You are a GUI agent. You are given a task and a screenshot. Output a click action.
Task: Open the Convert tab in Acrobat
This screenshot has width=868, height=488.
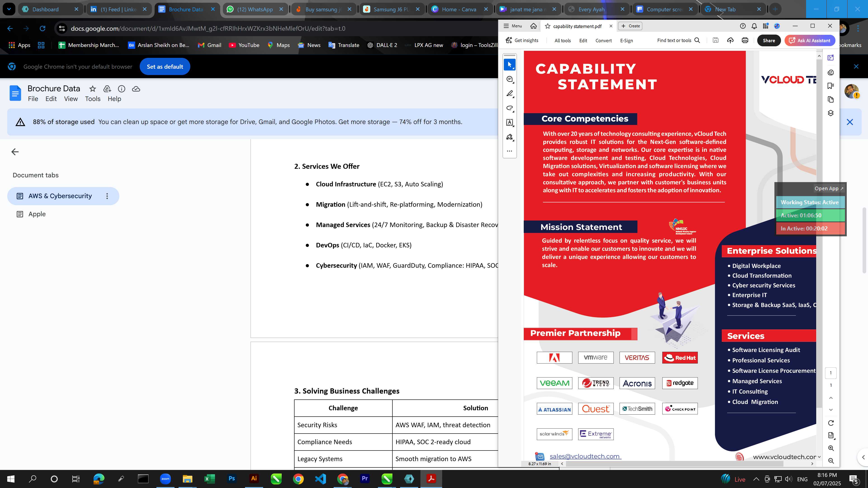click(x=603, y=40)
